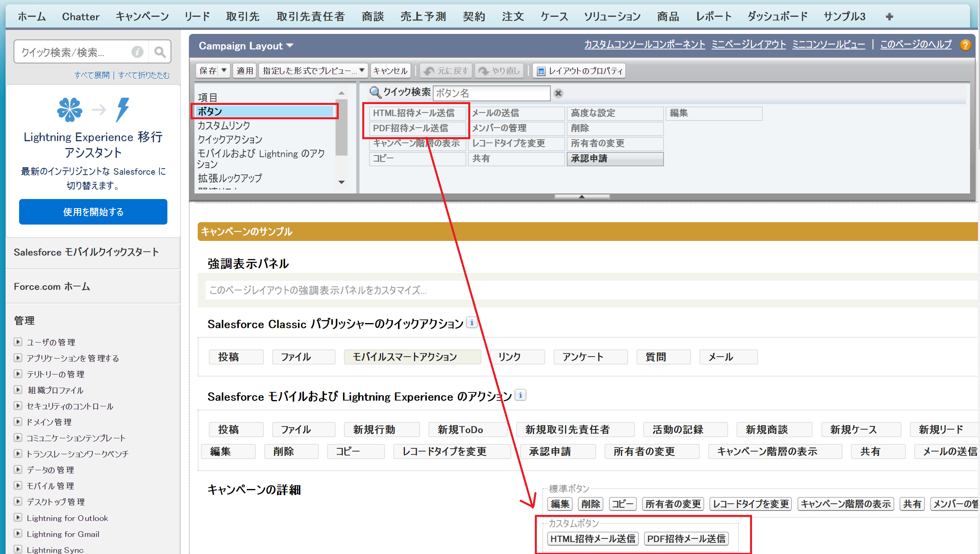Clear the button quick search with X icon

558,93
